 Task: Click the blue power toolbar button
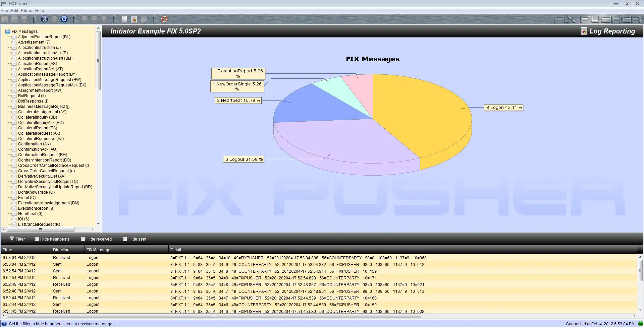[x=64, y=19]
